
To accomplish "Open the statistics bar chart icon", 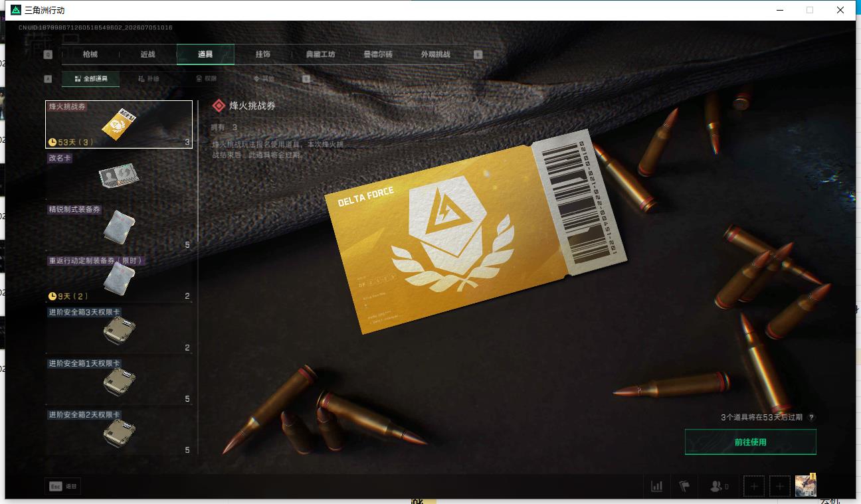I will (656, 486).
